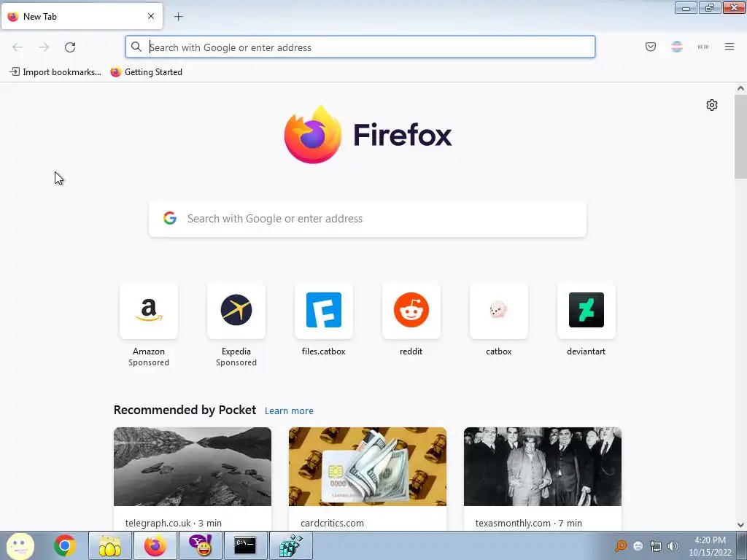Screen dimensions: 747x560
Task: Go back using the back arrow
Action: 18,47
